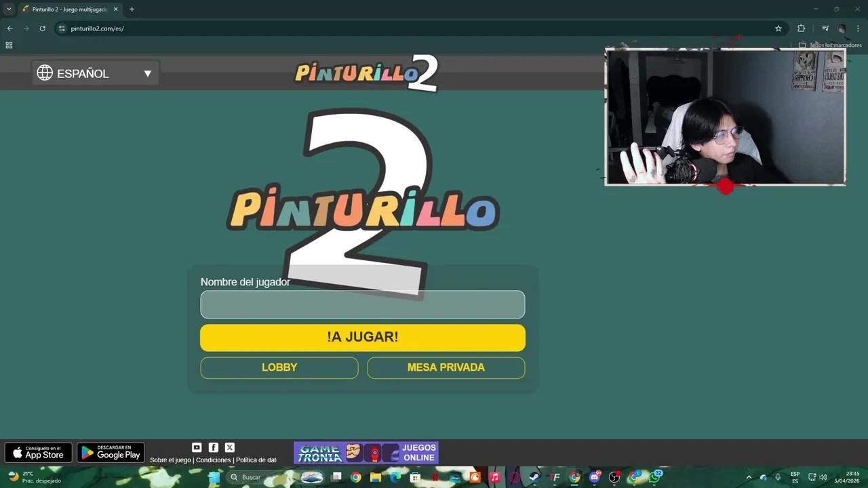This screenshot has height=488, width=868.
Task: Start playing with the ¡A JUGAR! button
Action: [362, 338]
